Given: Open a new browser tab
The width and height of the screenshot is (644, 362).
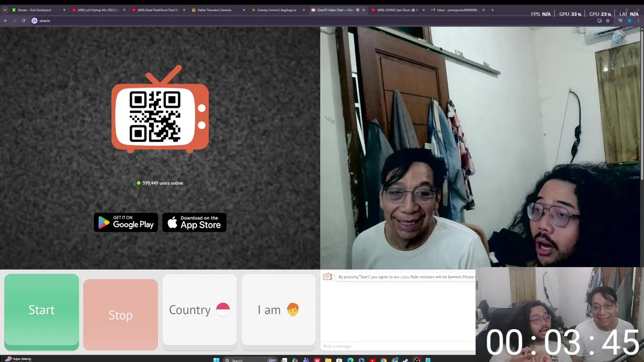Looking at the screenshot, I should point(492,10).
